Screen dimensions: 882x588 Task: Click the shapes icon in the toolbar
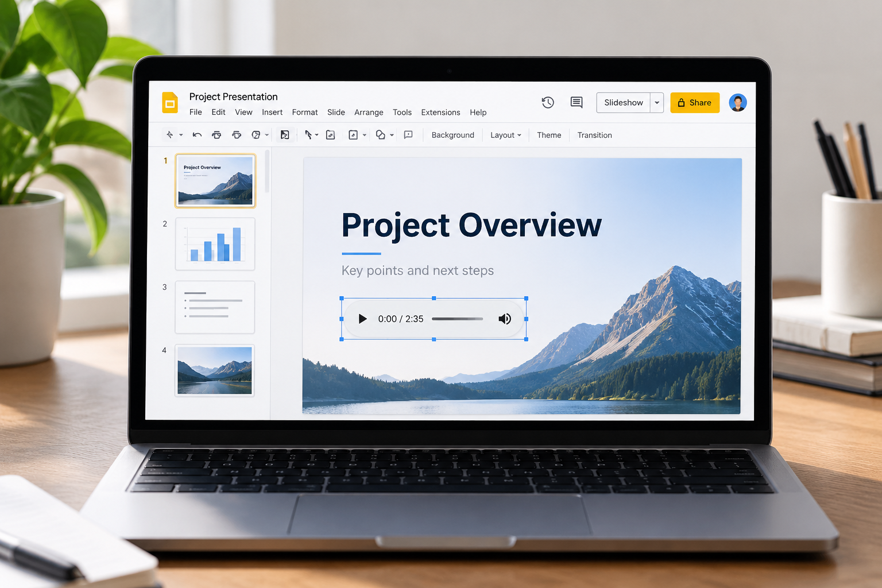380,135
